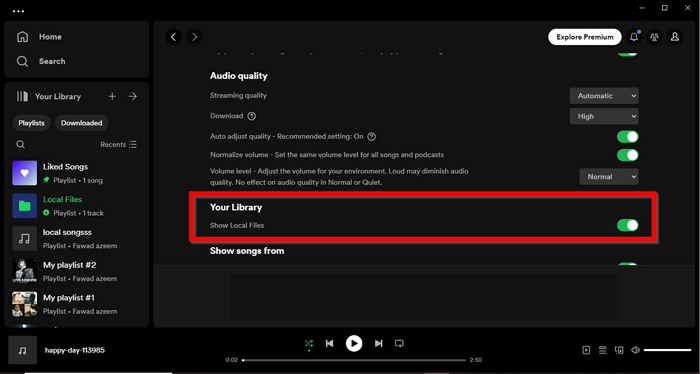Open My playlist #1

point(76,304)
